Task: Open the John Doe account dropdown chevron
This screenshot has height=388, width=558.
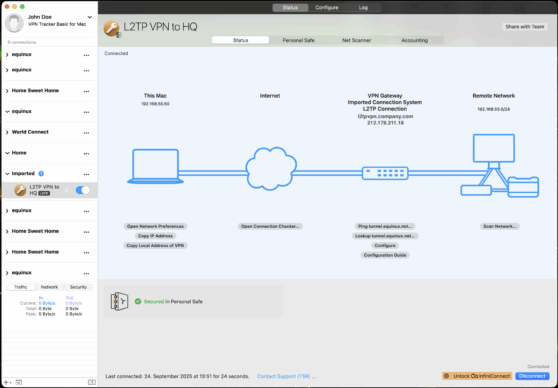Action: [90, 17]
